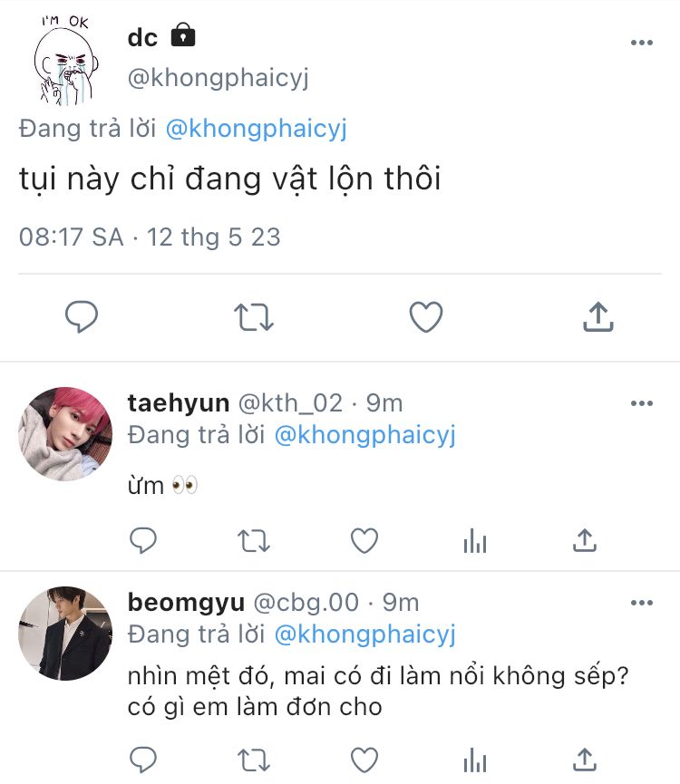The image size is (680, 784).
Task: Open dc's crying cartoon avatar
Action: pyautogui.click(x=65, y=60)
